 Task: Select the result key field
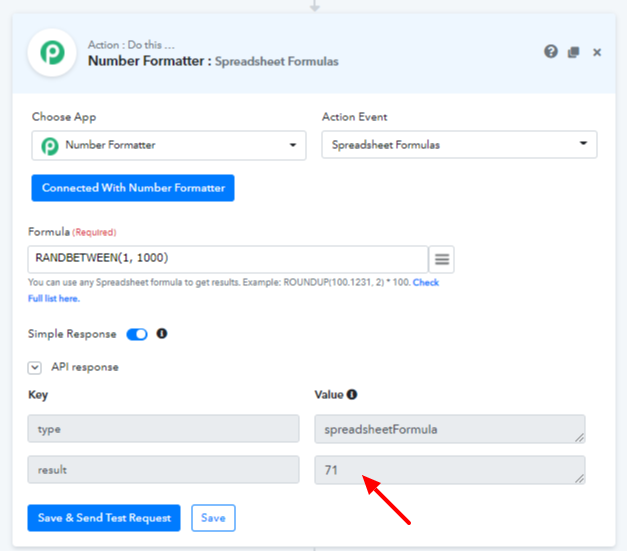coord(163,469)
